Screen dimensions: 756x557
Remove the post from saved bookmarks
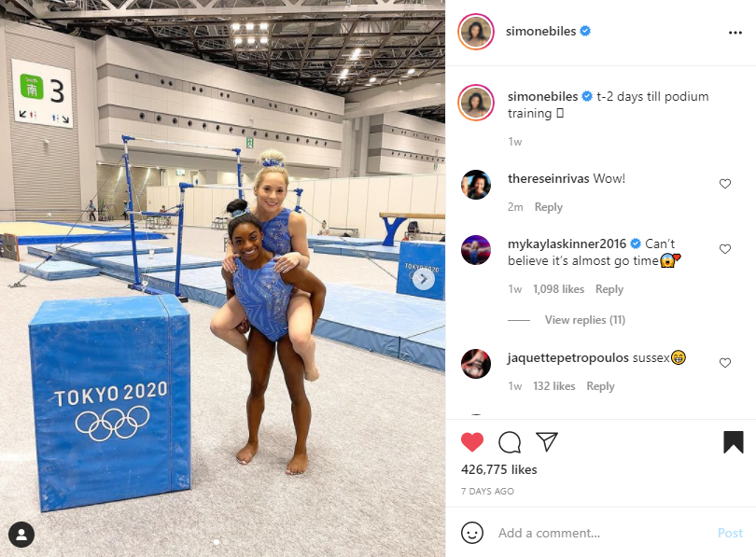(734, 442)
